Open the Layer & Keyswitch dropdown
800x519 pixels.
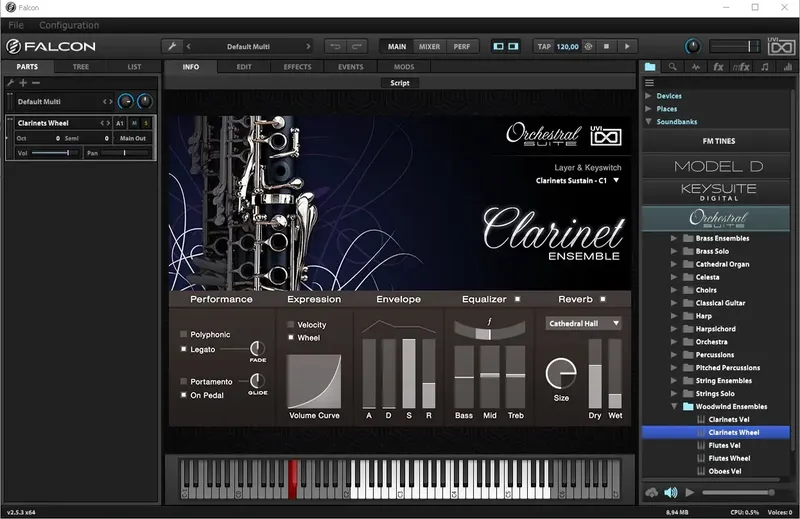pyautogui.click(x=577, y=181)
